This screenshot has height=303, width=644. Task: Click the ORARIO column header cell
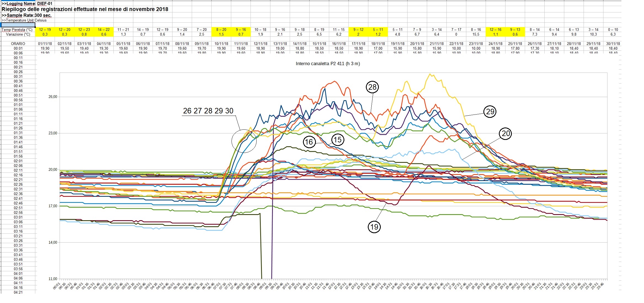point(18,44)
